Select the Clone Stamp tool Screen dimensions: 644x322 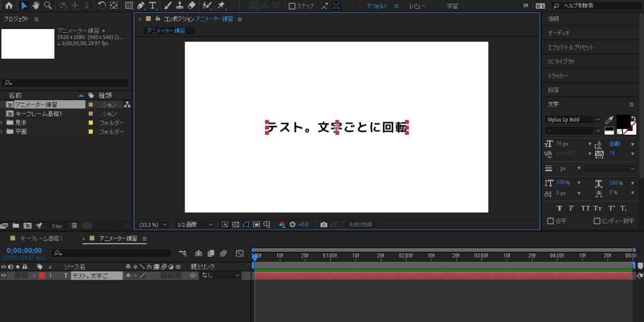tap(180, 6)
